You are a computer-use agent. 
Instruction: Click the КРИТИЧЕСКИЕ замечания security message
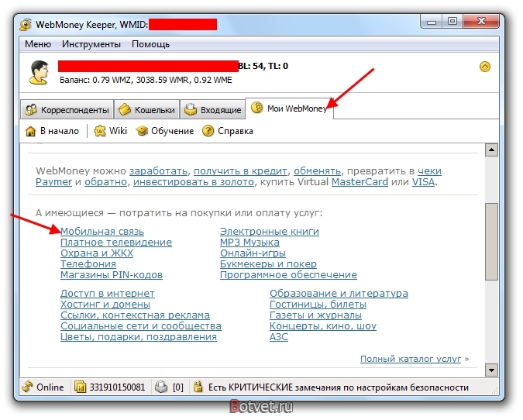click(339, 387)
